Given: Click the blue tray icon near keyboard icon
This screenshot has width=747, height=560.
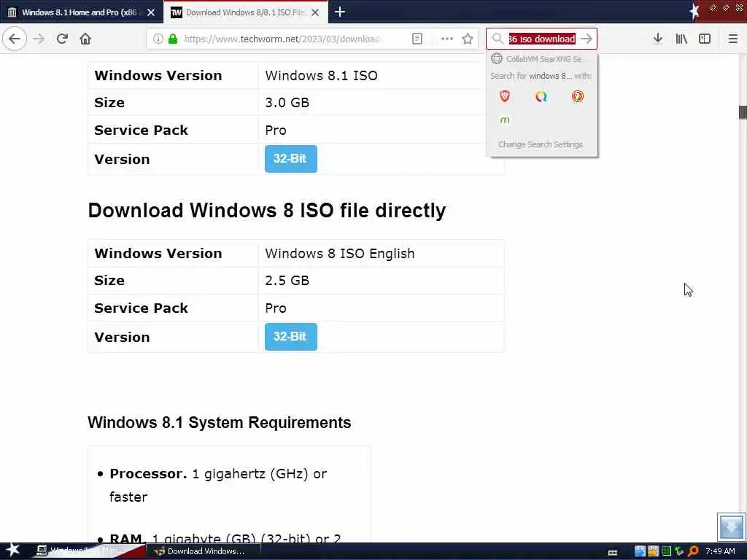Looking at the screenshot, I should tap(640, 551).
